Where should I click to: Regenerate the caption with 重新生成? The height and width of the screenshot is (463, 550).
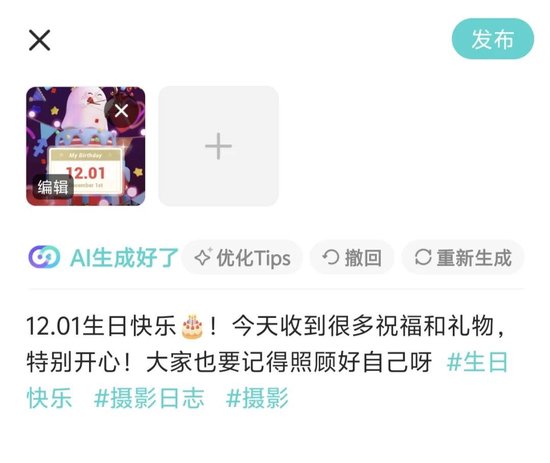[463, 258]
